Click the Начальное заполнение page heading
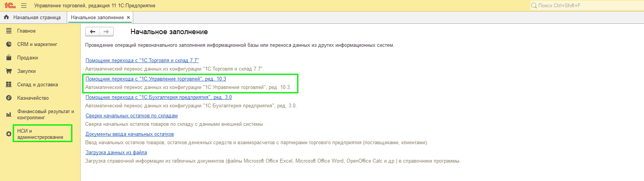The image size is (644, 181). 169,32
